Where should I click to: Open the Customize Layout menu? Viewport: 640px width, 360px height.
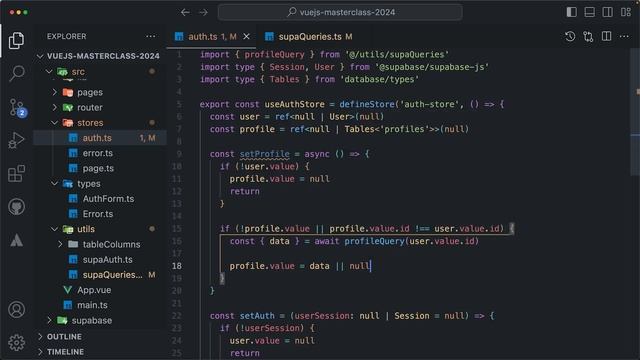click(626, 12)
